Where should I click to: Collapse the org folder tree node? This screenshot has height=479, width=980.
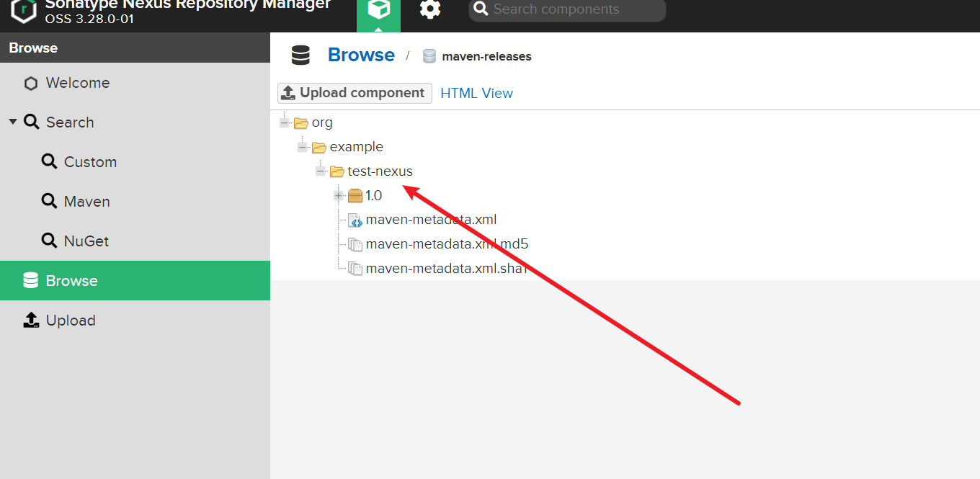pyautogui.click(x=285, y=122)
